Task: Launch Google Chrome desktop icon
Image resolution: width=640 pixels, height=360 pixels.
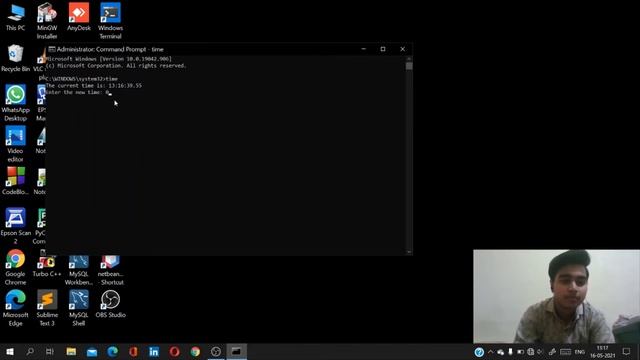Action: pos(16,268)
